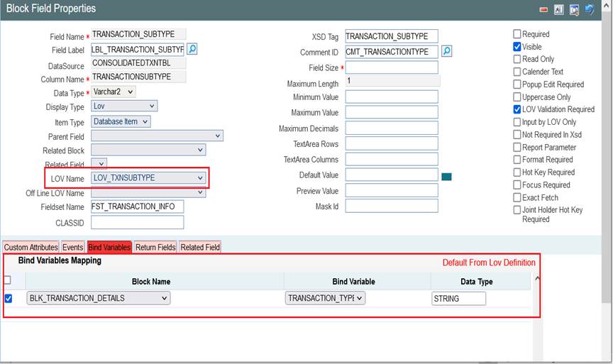Click the Default Value input field
This screenshot has width=613, height=364.
coord(392,175)
